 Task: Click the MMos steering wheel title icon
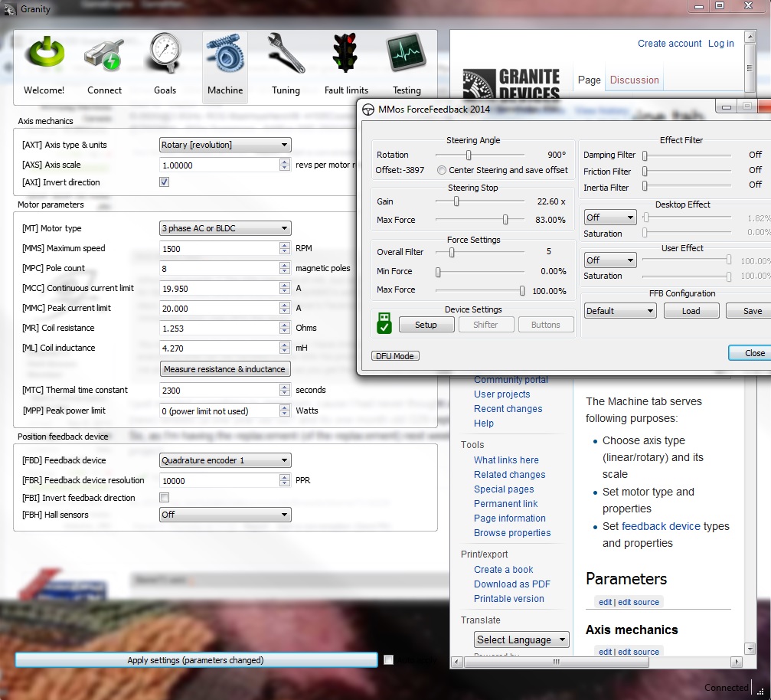368,110
